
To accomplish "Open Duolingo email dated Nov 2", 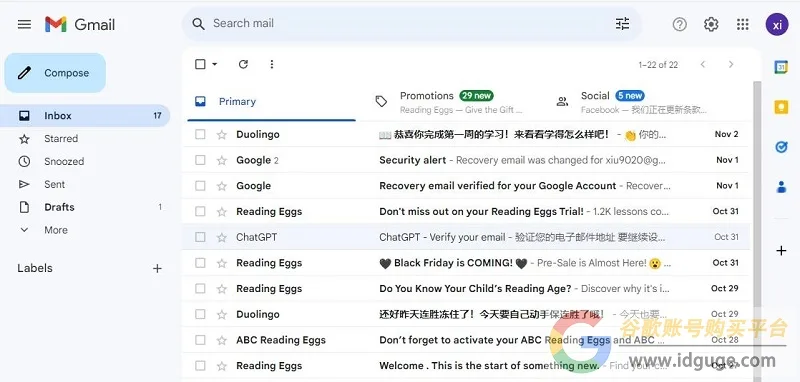I will click(x=466, y=134).
